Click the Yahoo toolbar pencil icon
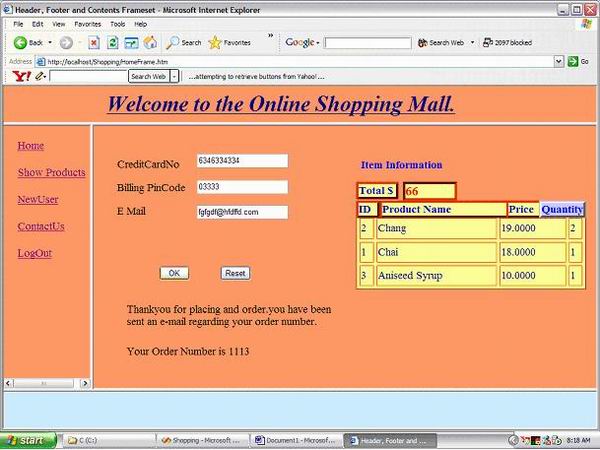This screenshot has height=450, width=600. [x=39, y=76]
